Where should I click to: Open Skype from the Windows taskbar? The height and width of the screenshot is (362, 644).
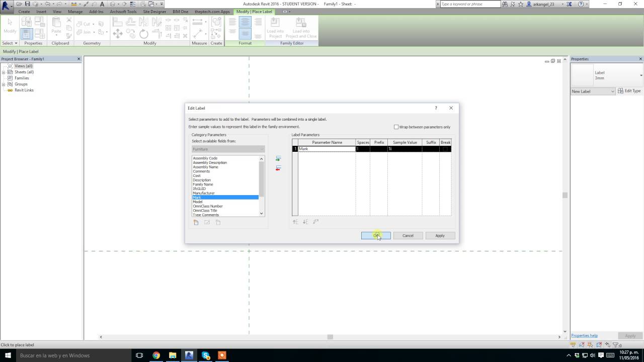tap(205, 355)
